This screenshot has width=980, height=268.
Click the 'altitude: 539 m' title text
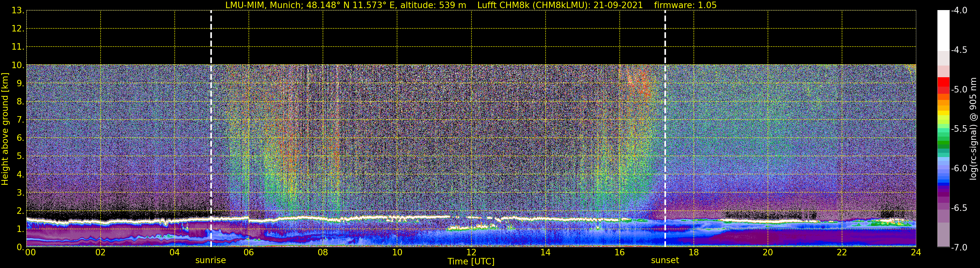click(433, 5)
